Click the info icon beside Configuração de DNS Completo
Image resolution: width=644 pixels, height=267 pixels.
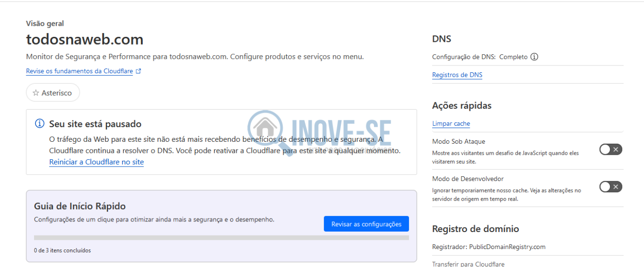click(x=534, y=57)
